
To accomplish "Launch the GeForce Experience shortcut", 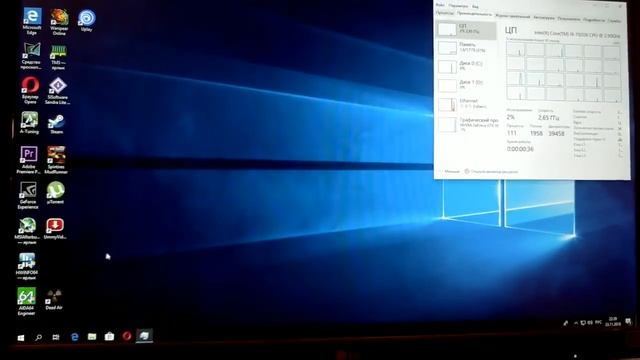I will pos(28,196).
